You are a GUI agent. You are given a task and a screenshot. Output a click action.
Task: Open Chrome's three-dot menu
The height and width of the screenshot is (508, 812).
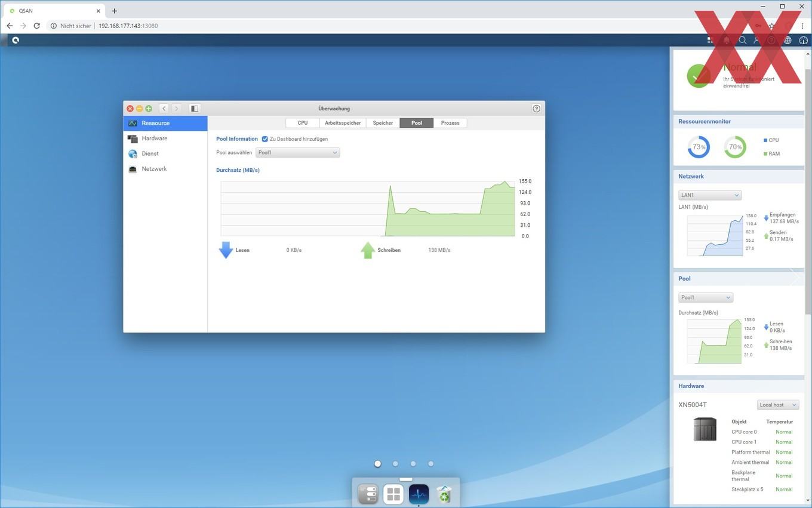pyautogui.click(x=802, y=26)
